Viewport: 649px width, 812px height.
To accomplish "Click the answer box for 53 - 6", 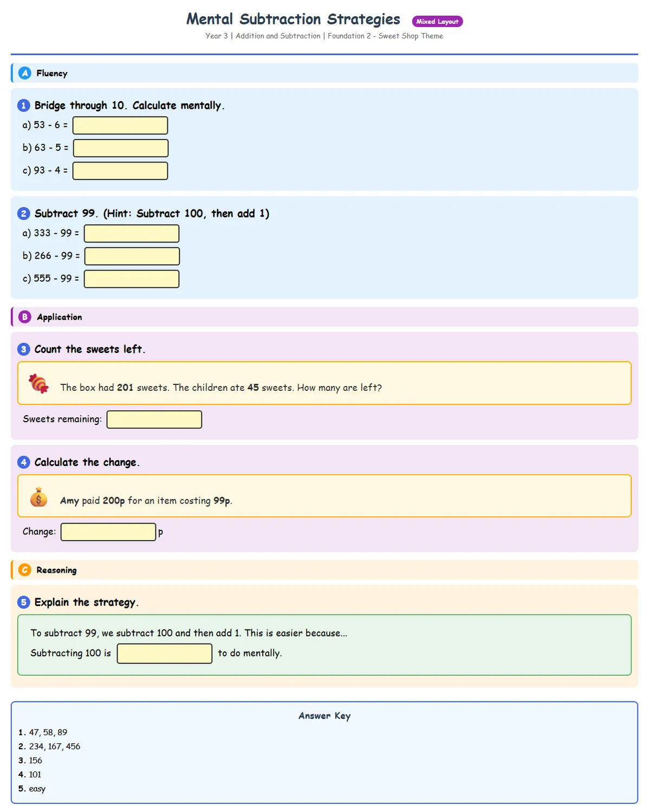I will click(120, 125).
